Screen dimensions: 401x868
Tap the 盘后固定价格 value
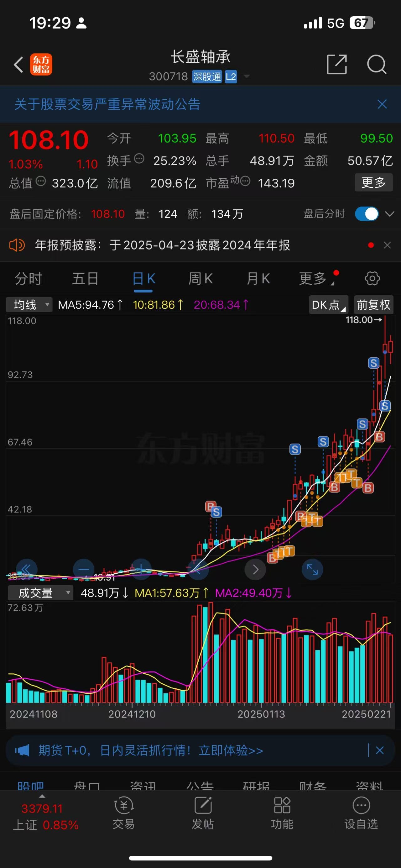point(108,214)
